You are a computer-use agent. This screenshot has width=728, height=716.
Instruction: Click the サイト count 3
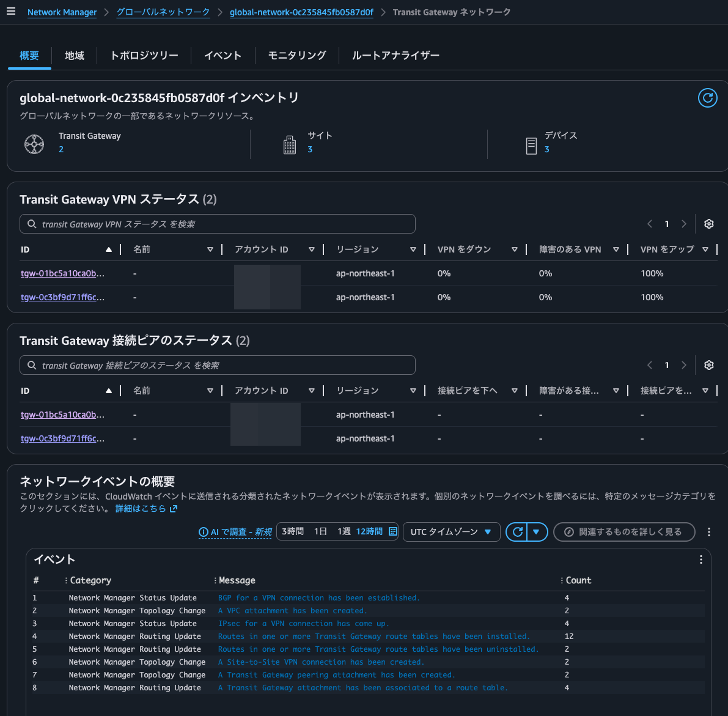coord(310,149)
